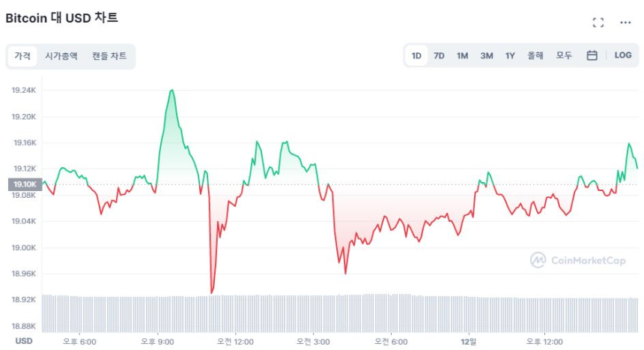Click the 12일 date axis marker
This screenshot has height=350, width=644.
coord(470,342)
